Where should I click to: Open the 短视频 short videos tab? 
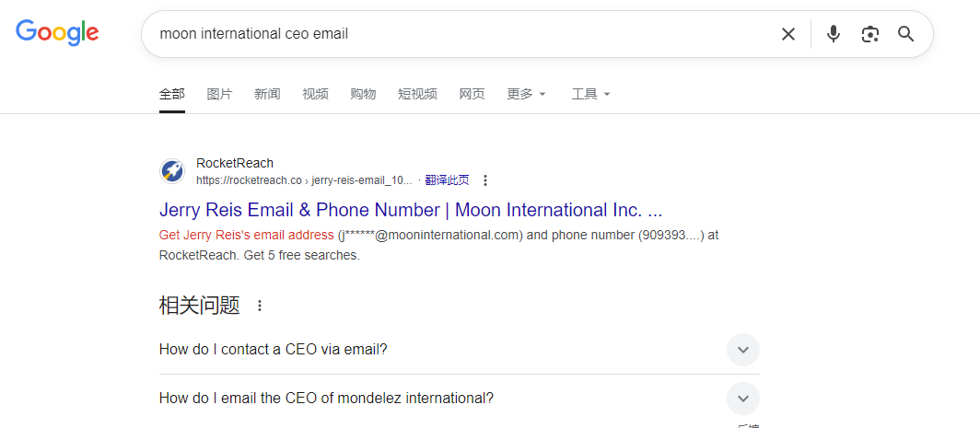[417, 95]
